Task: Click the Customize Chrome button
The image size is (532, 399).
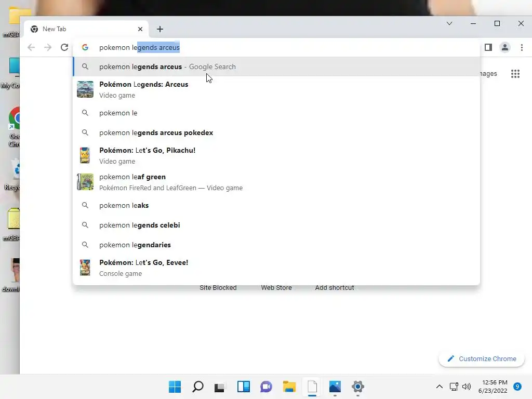Action: pyautogui.click(x=482, y=359)
